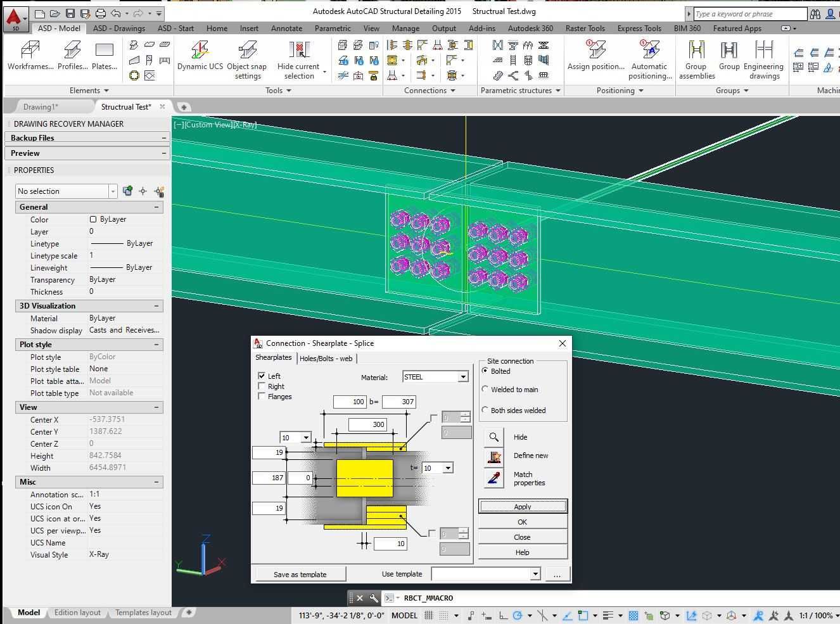Switch to Drawing1* document tab
The height and width of the screenshot is (624, 840).
point(41,106)
